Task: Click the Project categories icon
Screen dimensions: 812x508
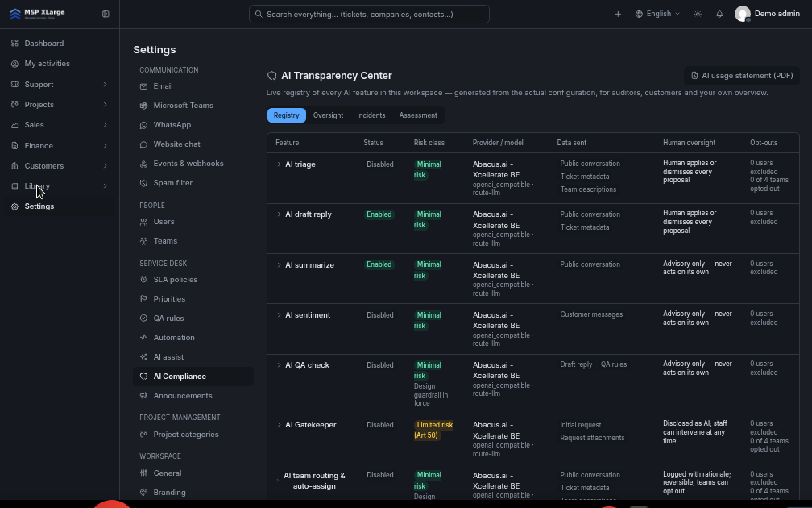Action: 143,435
